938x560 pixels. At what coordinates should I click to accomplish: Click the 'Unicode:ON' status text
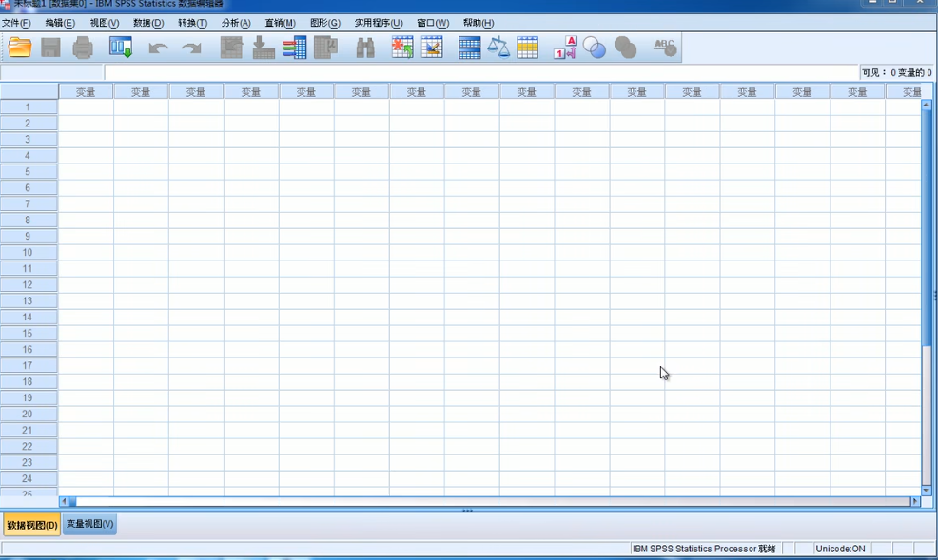840,549
